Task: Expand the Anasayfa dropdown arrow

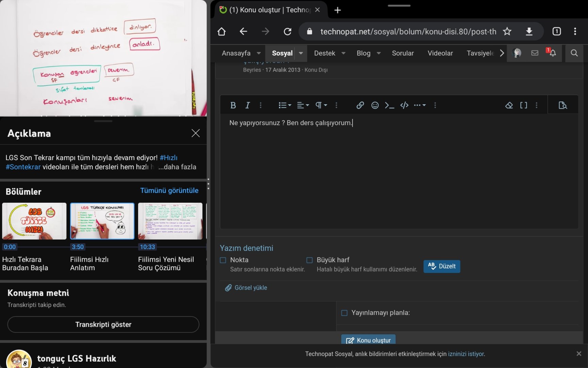Action: click(259, 53)
